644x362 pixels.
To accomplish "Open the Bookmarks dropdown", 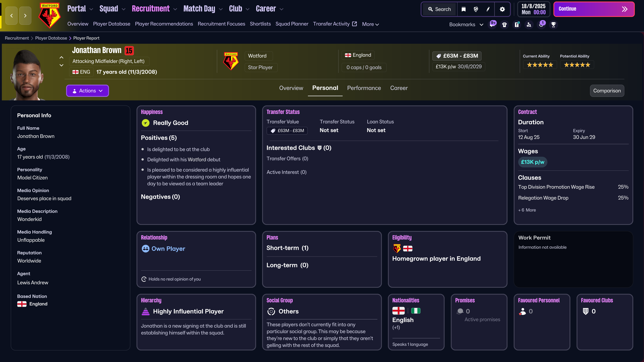I will pos(466,24).
